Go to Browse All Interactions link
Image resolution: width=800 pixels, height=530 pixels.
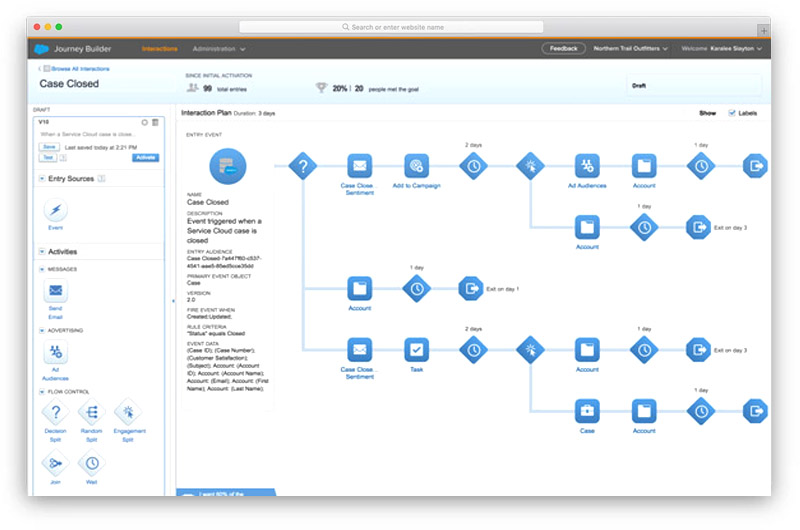pyautogui.click(x=77, y=68)
